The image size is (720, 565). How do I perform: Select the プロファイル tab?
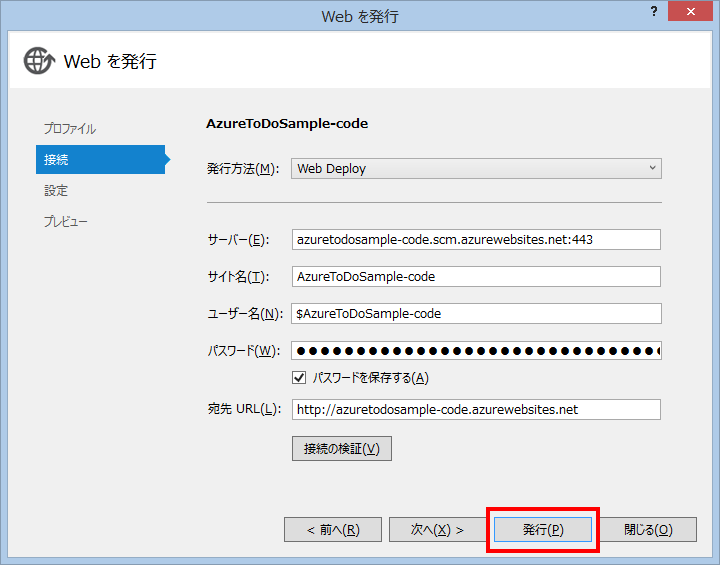(70, 129)
